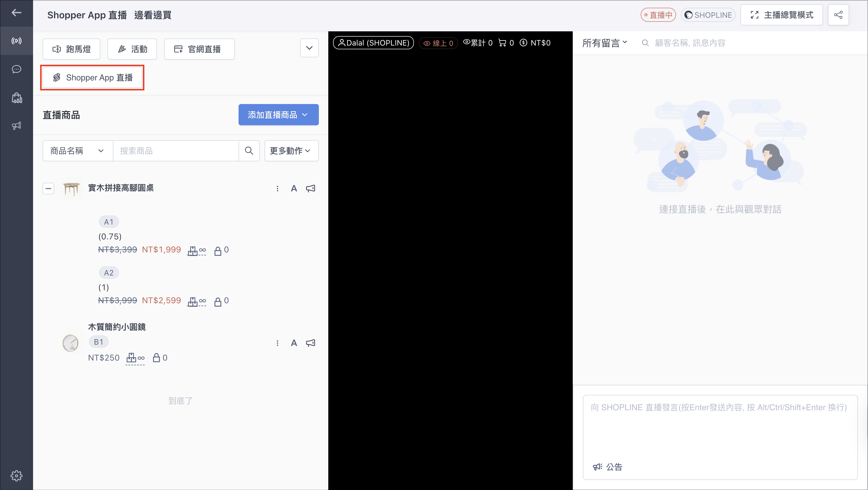Image resolution: width=868 pixels, height=490 pixels.
Task: Select the 官網直播 button
Action: click(x=199, y=49)
